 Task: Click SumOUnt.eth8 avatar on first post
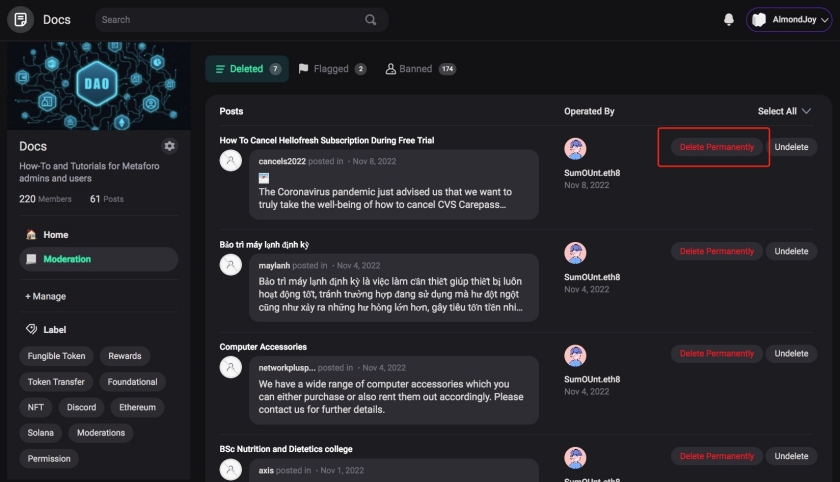click(575, 149)
